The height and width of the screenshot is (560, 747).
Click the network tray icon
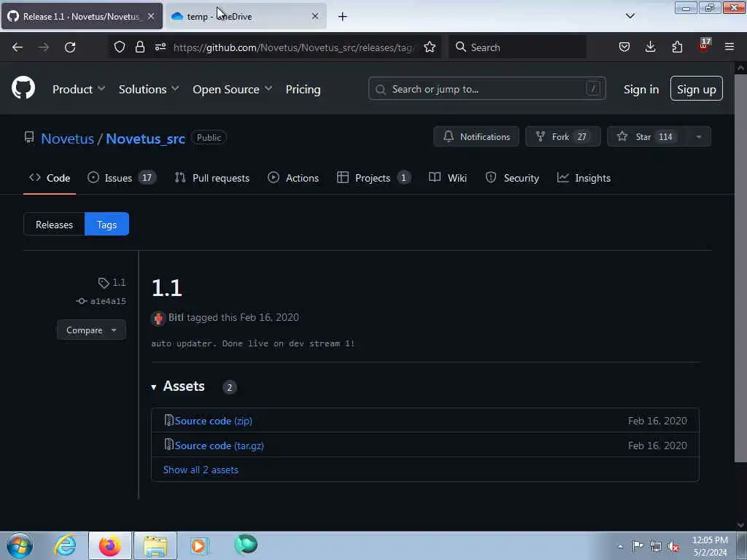pos(656,547)
